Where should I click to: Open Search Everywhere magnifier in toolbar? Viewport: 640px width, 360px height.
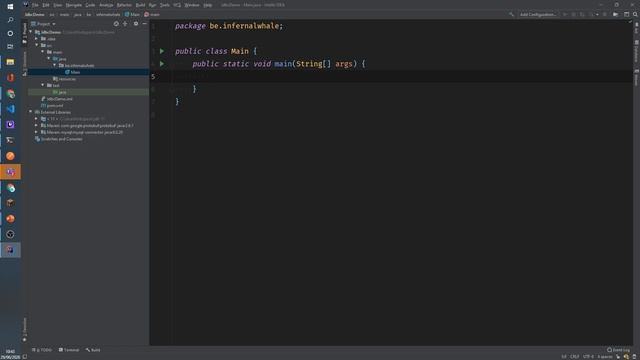tap(636, 14)
